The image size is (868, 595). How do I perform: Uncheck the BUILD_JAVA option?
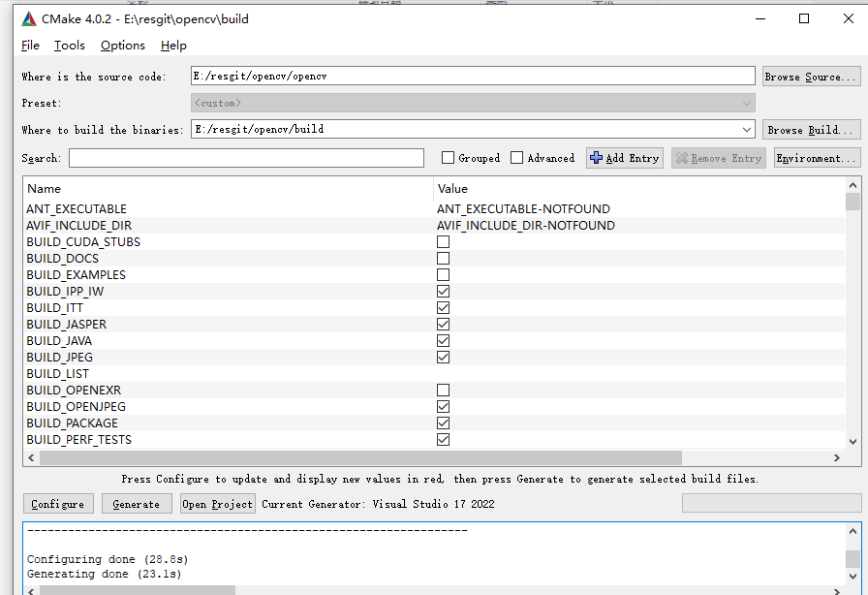click(443, 341)
